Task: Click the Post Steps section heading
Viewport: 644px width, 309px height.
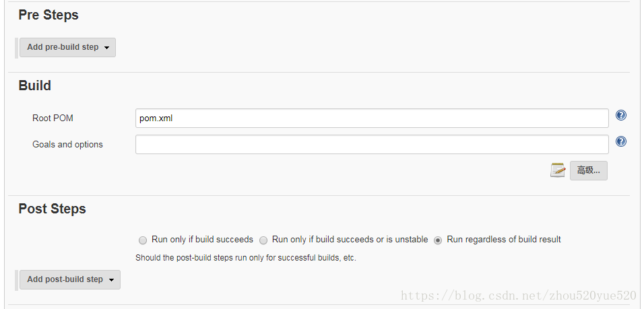Action: point(52,209)
